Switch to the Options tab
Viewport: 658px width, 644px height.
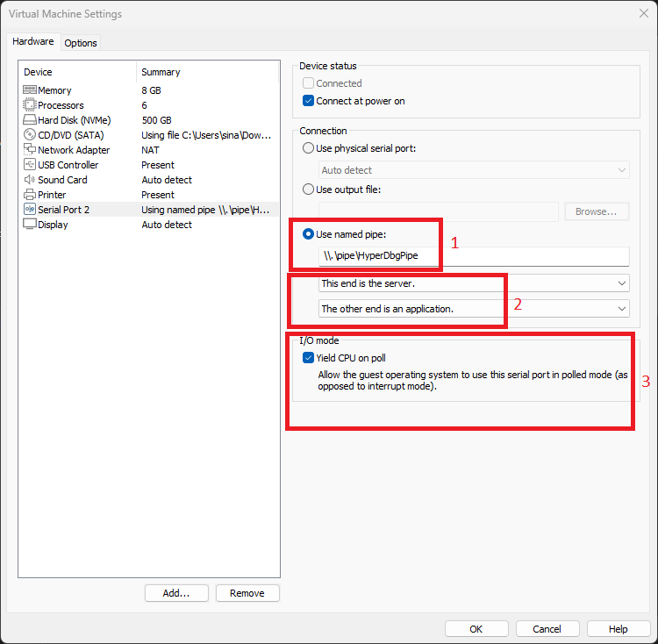(81, 43)
